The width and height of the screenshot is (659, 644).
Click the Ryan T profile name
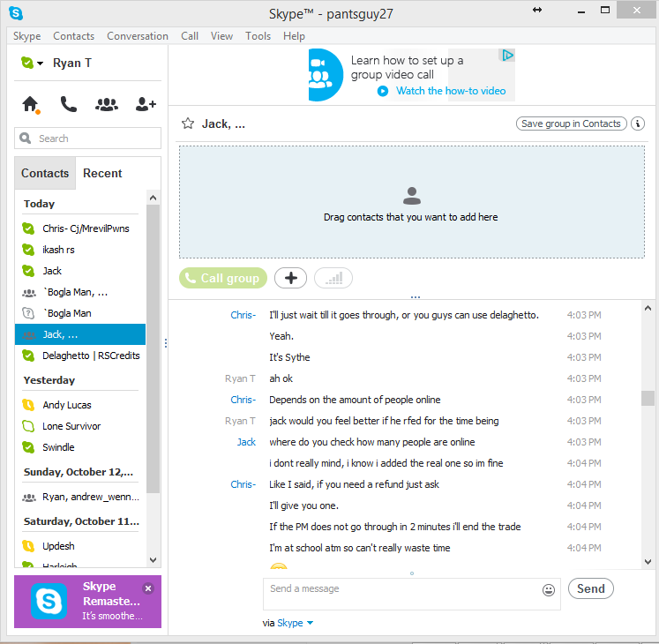point(71,63)
